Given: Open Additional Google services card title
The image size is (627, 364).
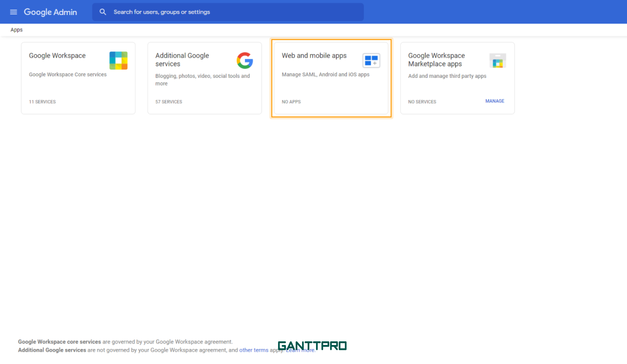Looking at the screenshot, I should point(182,60).
